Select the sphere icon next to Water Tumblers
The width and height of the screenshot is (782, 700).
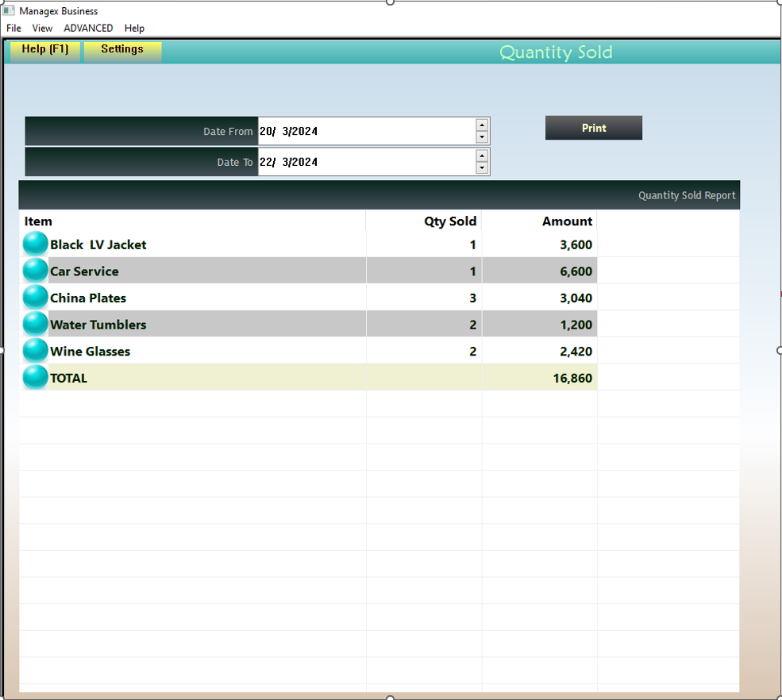pos(34,324)
